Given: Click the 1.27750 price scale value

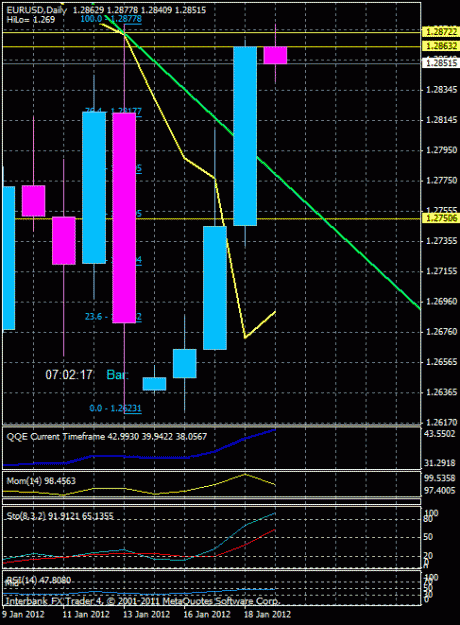Looking at the screenshot, I should (442, 181).
